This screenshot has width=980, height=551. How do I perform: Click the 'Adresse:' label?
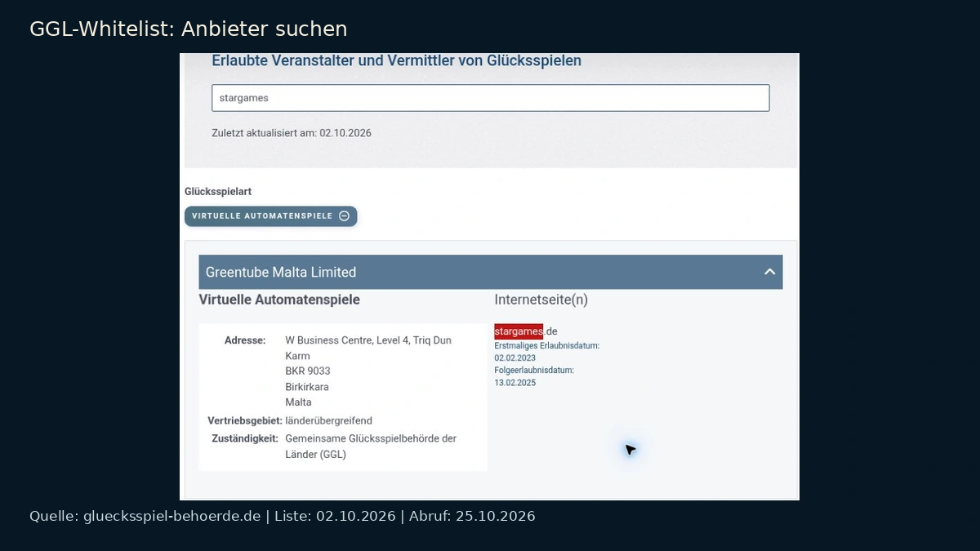pos(245,340)
